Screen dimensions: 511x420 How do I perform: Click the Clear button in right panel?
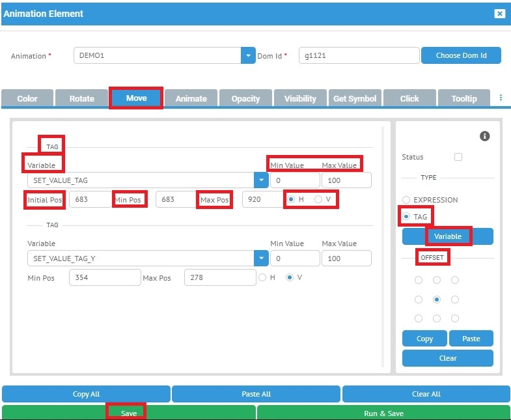pyautogui.click(x=448, y=358)
